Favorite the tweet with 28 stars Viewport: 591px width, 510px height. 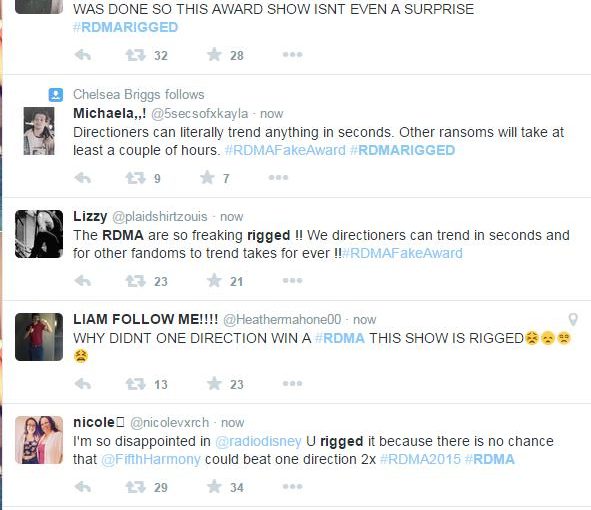pos(214,55)
